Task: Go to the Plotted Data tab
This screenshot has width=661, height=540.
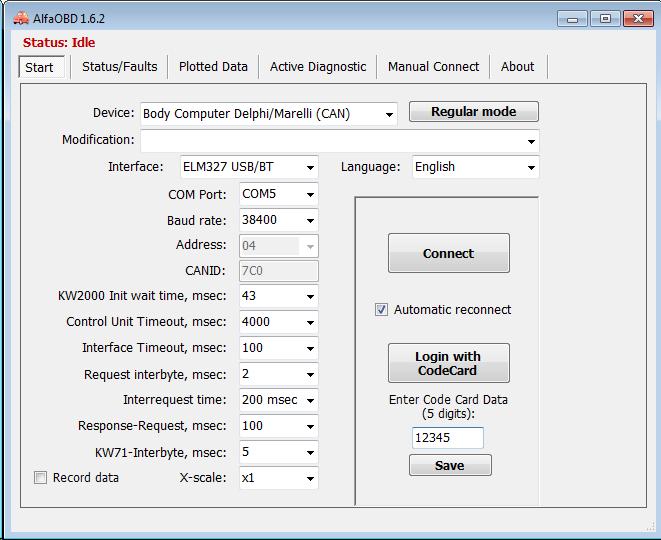Action: (213, 67)
